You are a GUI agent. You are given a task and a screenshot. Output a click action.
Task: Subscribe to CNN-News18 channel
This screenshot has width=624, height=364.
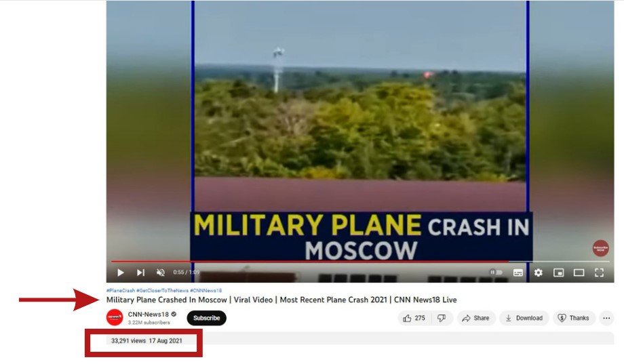coord(207,318)
